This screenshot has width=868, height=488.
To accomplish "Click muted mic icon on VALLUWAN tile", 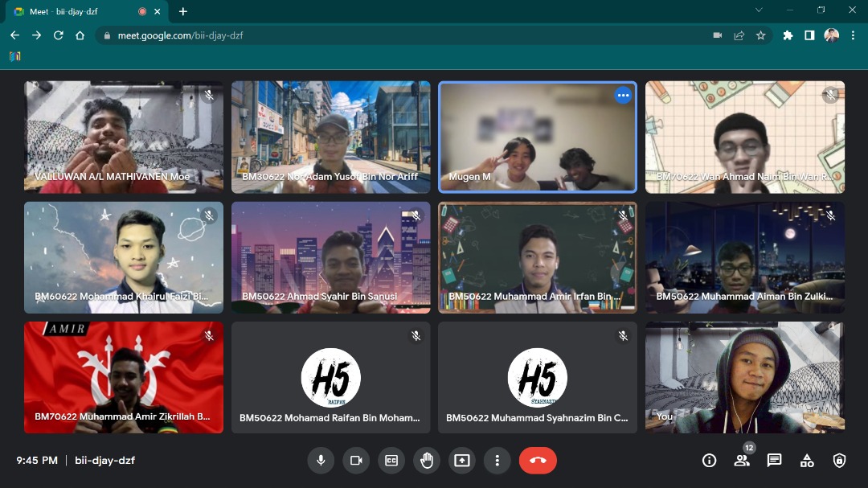I will (x=209, y=96).
